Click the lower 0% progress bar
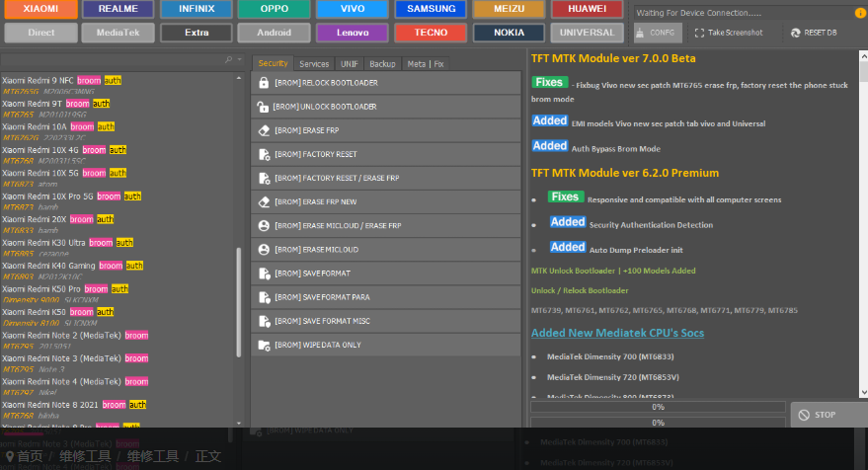Viewport: 868px width, 470px height. pyautogui.click(x=658, y=423)
